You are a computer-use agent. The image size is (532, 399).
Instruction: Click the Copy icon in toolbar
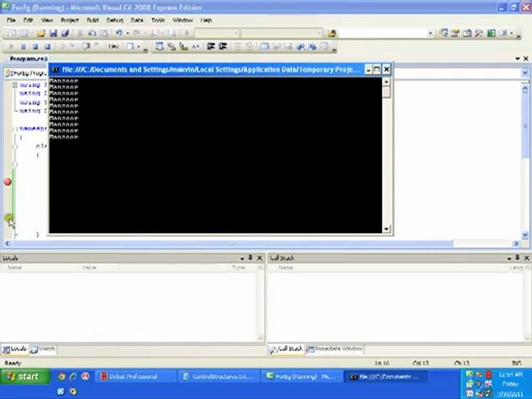[x=92, y=33]
